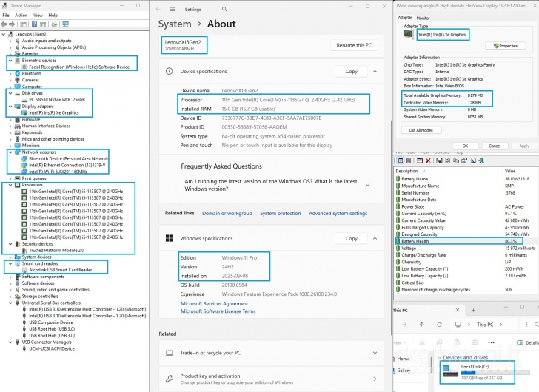This screenshot has width=539, height=392.
Task: Click the List All Modes button
Action: pos(421,130)
